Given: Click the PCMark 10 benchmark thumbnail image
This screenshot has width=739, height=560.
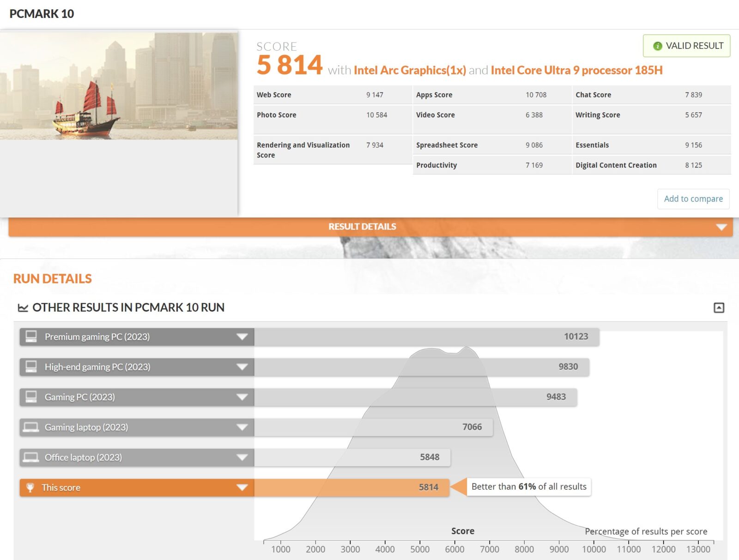Looking at the screenshot, I should point(119,86).
